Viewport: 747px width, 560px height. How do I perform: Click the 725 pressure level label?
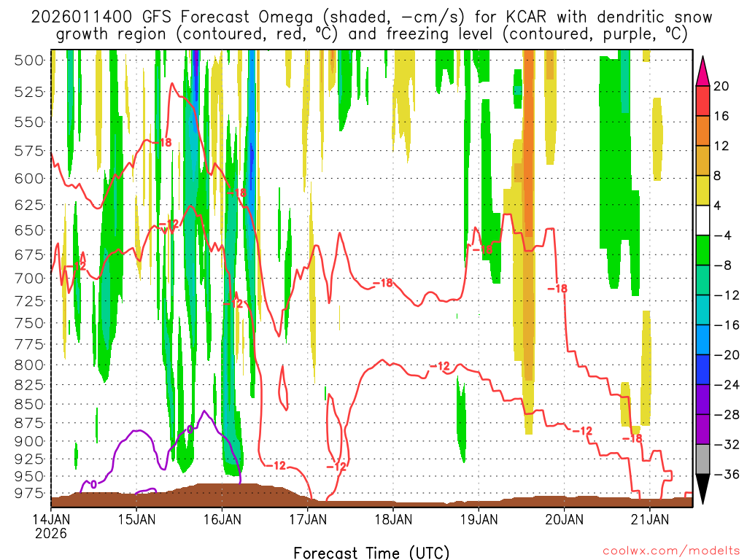tap(28, 301)
